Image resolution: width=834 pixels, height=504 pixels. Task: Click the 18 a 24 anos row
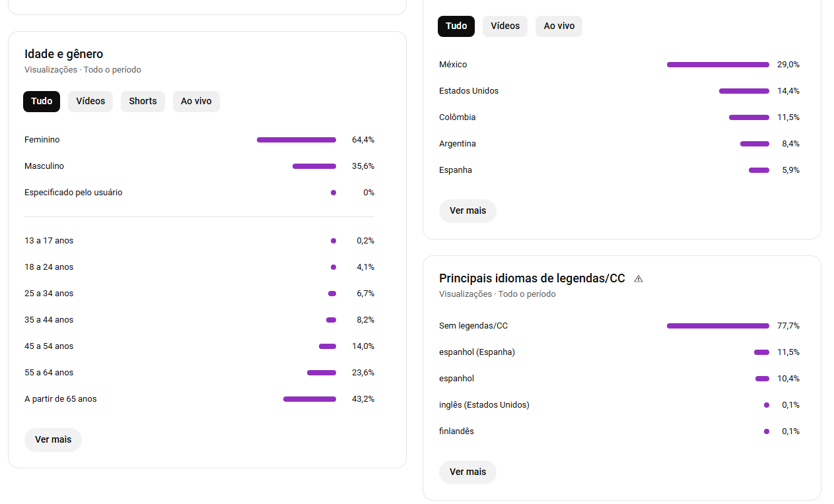pos(199,267)
